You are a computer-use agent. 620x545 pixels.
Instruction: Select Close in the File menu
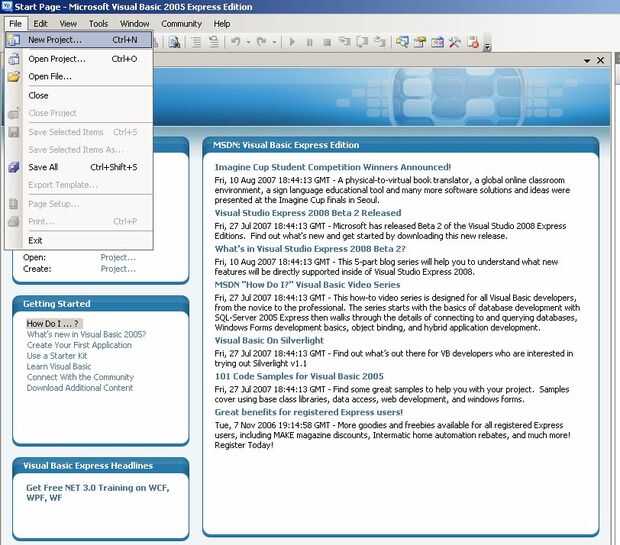coord(78,95)
